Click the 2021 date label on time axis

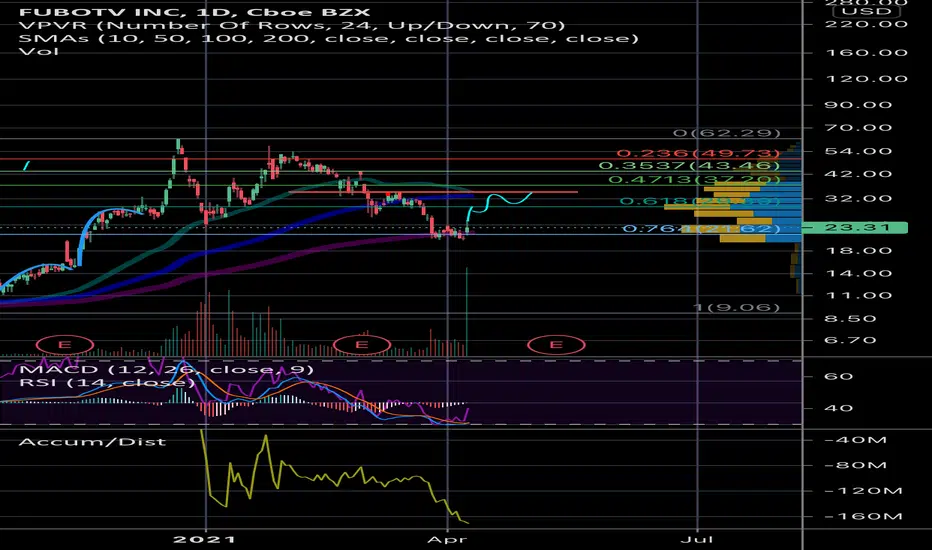point(204,539)
